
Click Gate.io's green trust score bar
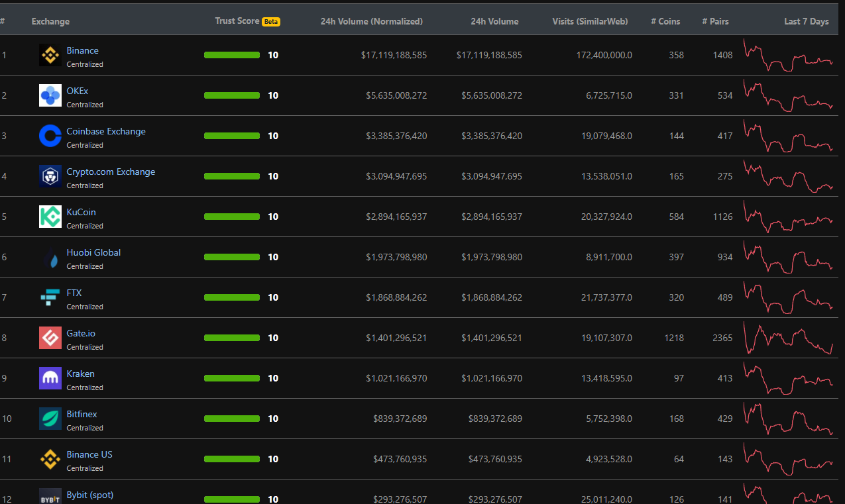coord(232,338)
